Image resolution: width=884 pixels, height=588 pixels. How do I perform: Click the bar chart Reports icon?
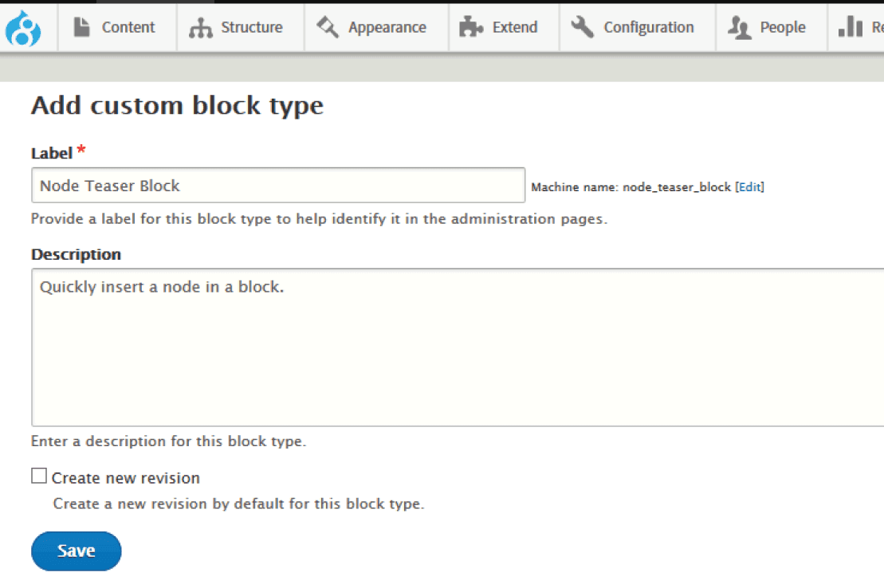click(851, 27)
